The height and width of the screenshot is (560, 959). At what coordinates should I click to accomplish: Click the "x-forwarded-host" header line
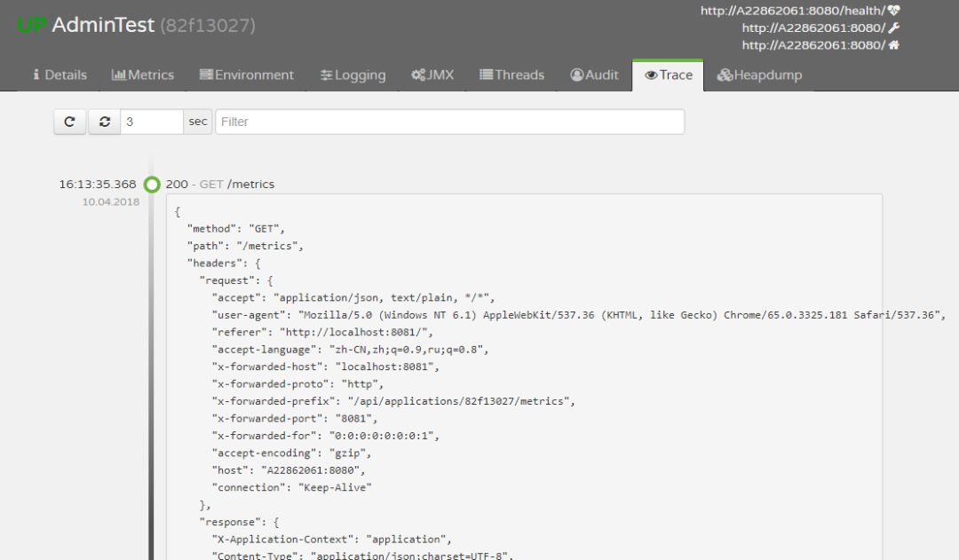325,367
